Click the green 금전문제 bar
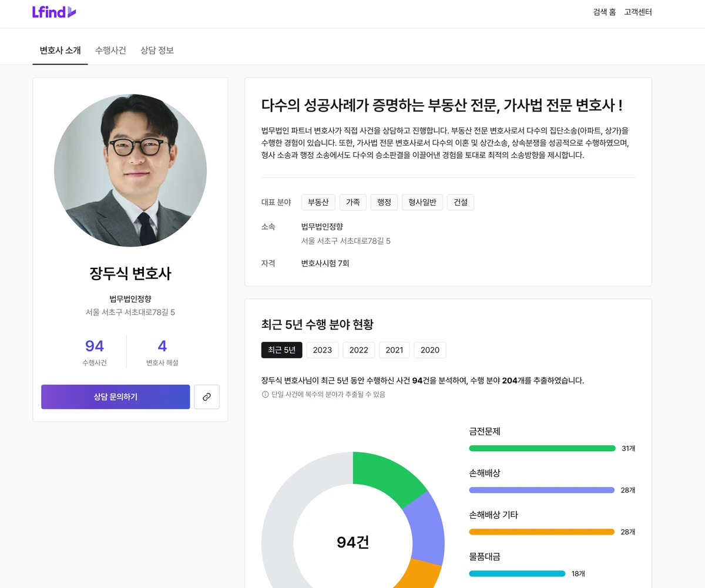705x588 pixels. (x=542, y=448)
